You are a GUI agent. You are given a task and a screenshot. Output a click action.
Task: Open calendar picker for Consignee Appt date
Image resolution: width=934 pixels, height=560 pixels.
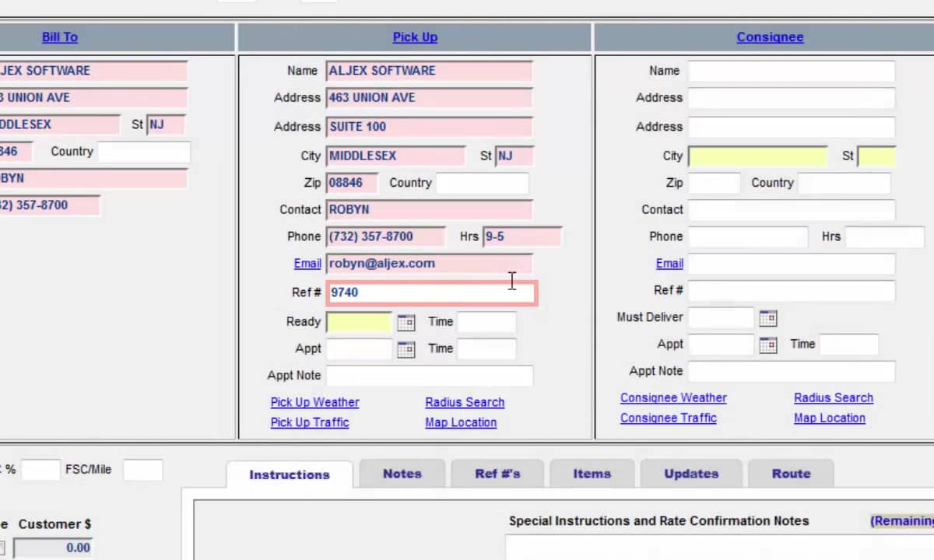coord(767,345)
